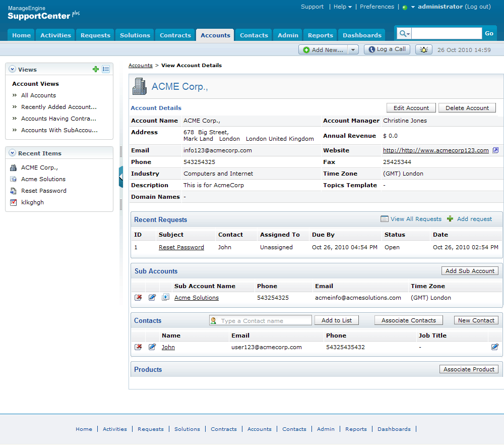Open website in new window icon

tap(495, 150)
